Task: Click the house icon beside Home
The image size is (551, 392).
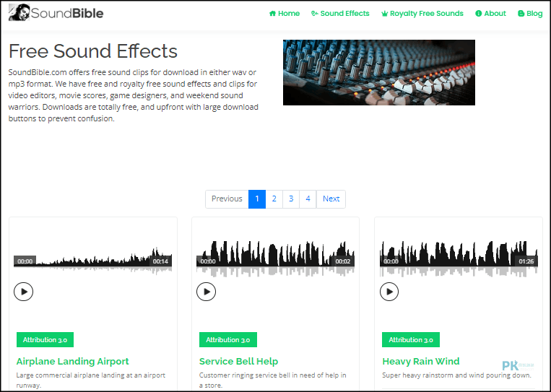Action: pyautogui.click(x=272, y=13)
